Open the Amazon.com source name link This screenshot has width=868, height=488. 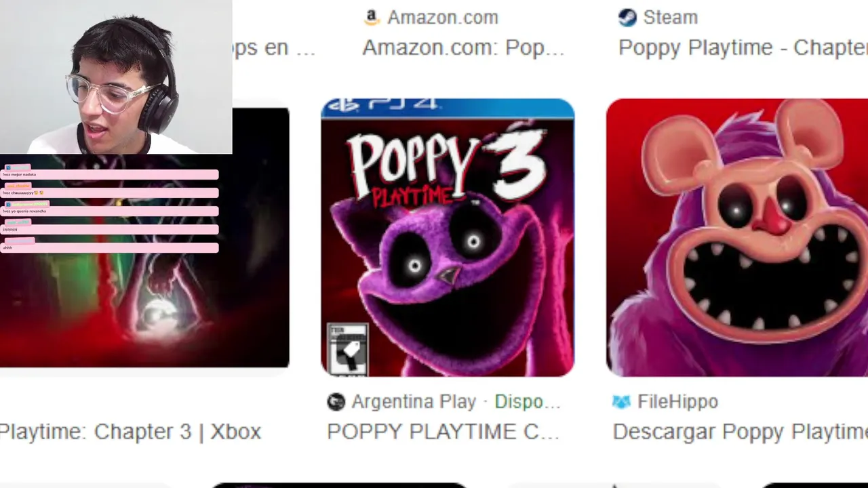(x=443, y=18)
